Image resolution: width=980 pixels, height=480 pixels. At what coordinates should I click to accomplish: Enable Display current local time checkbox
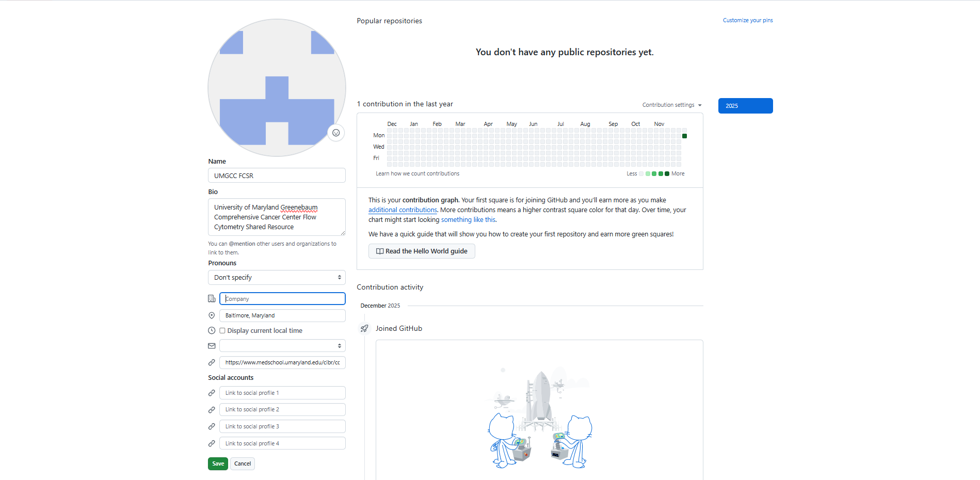(222, 331)
